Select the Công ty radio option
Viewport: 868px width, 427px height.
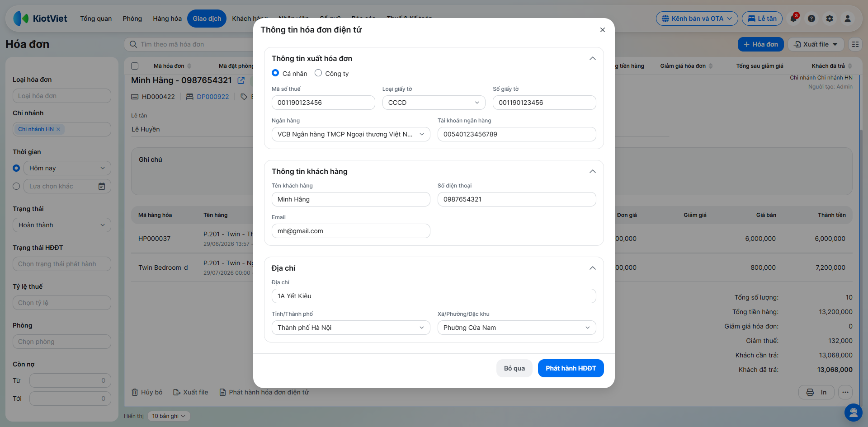[318, 73]
